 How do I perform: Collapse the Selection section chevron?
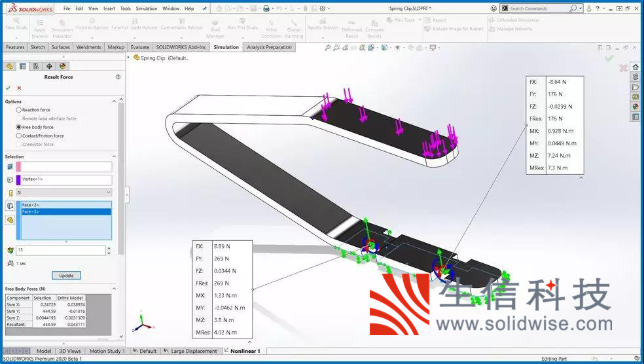point(114,156)
